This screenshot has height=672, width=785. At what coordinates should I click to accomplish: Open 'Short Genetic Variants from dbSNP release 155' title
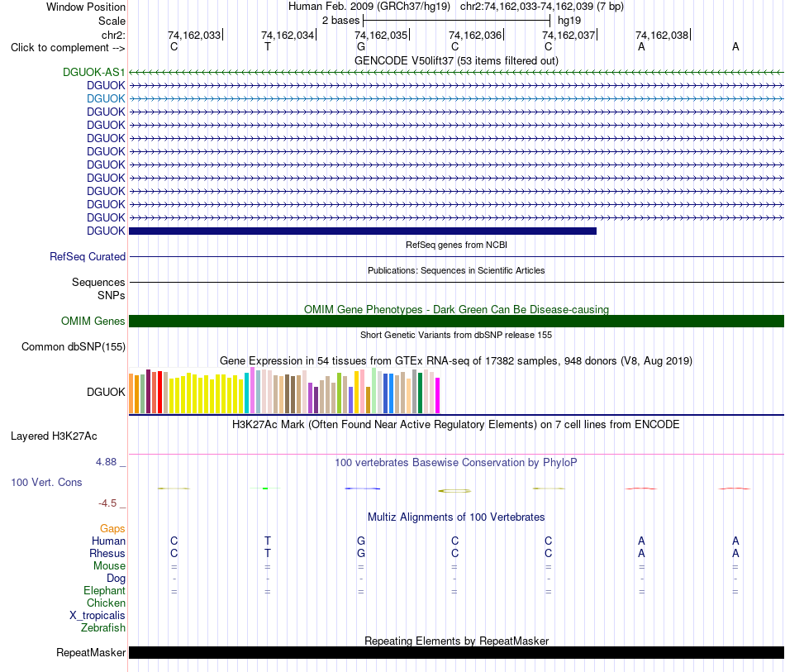456,335
